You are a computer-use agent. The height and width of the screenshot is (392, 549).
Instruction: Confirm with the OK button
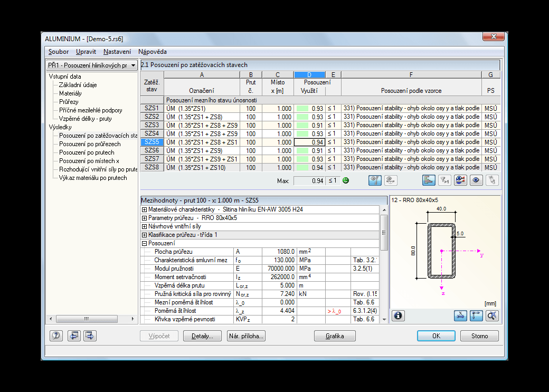pos(436,336)
